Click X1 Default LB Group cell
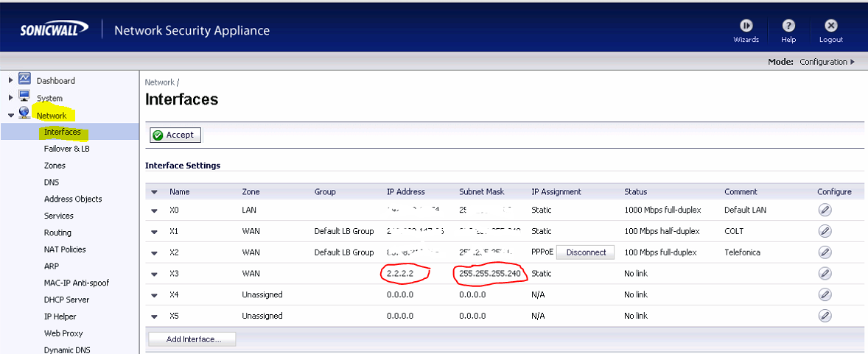868x354 pixels. (x=344, y=231)
